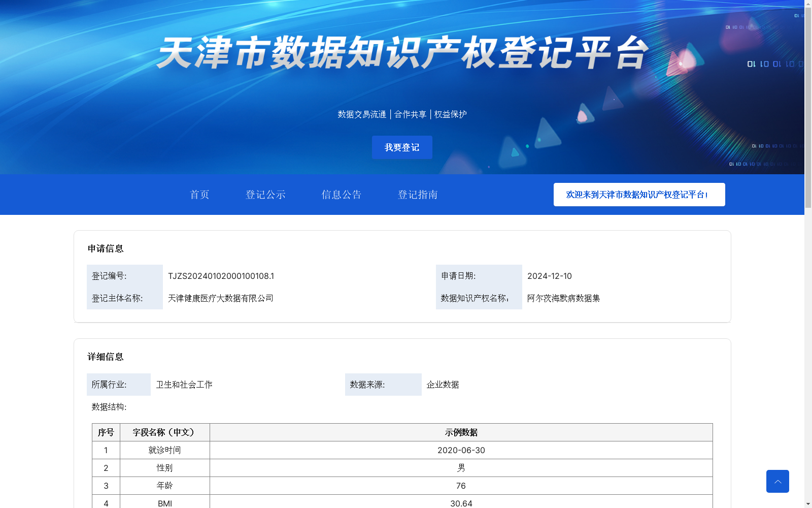The width and height of the screenshot is (812, 508).
Task: Click row number 4 in BMI row
Action: pyautogui.click(x=106, y=501)
